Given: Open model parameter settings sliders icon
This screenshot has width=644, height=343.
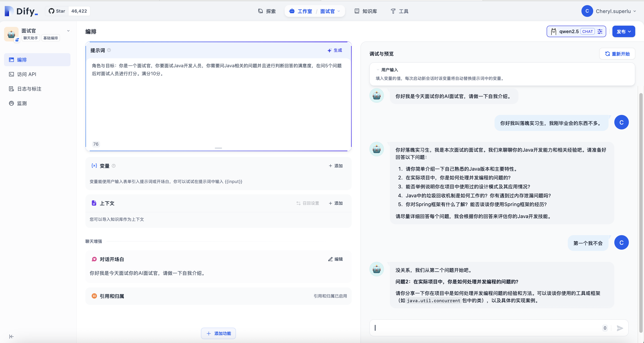Looking at the screenshot, I should [x=600, y=31].
